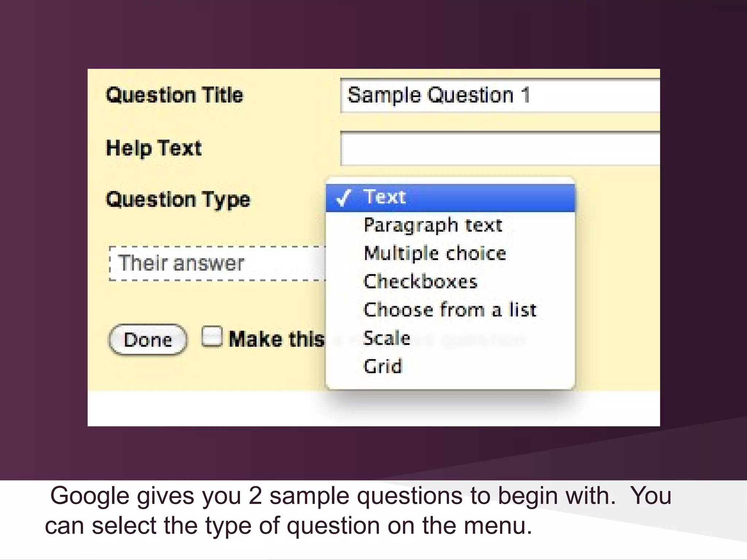Click the Question Title label
Viewport: 747px width, 560px height.
tap(174, 96)
